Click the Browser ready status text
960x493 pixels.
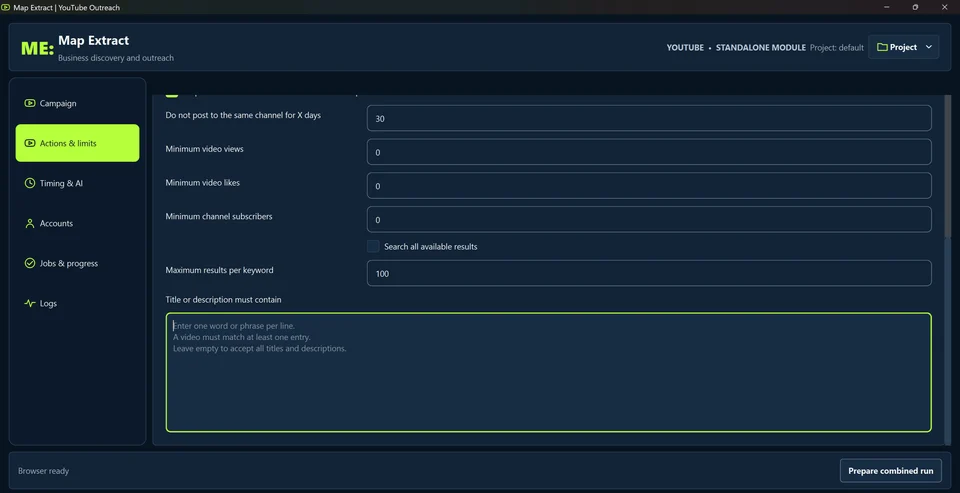(x=43, y=471)
